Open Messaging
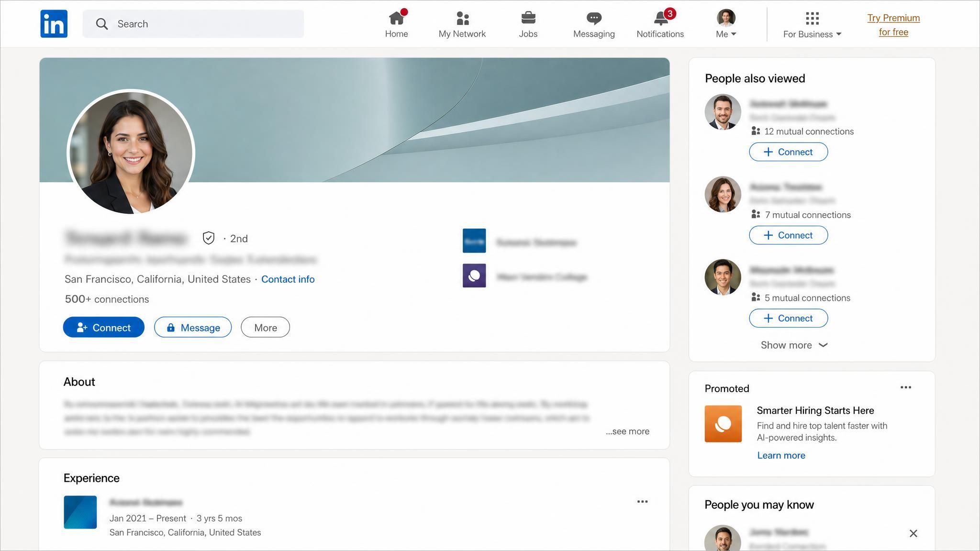 (594, 24)
